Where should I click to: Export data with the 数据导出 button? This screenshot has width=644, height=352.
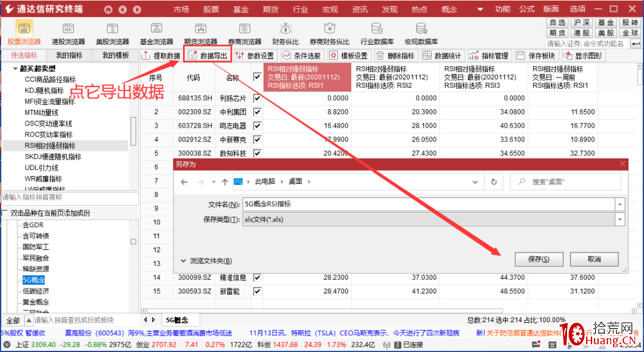208,56
